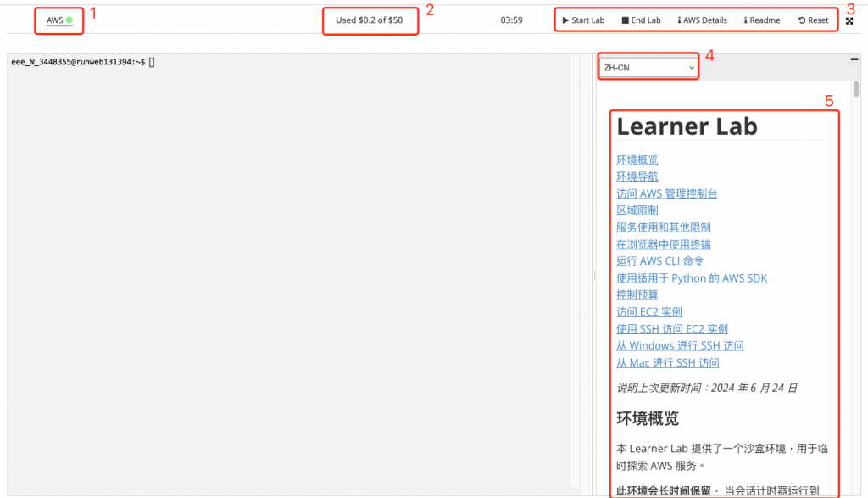Click the End Lab stop square icon
Viewport: 868px width, 498px height.
click(x=625, y=20)
